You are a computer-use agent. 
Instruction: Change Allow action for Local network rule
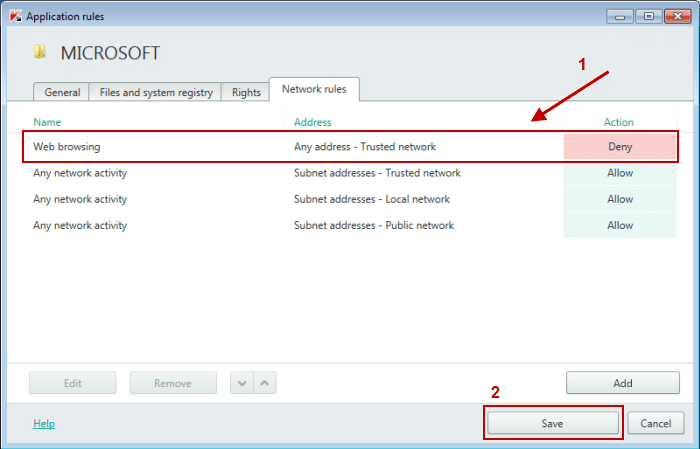pyautogui.click(x=620, y=199)
